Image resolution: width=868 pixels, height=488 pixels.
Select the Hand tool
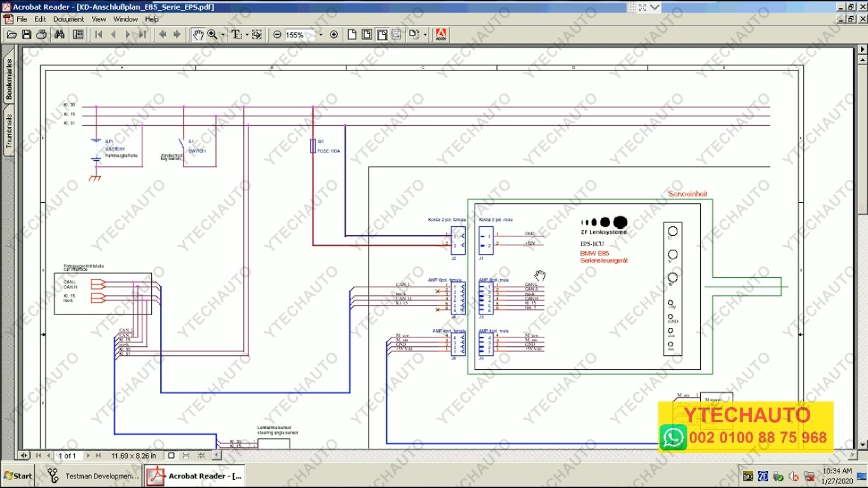(198, 34)
